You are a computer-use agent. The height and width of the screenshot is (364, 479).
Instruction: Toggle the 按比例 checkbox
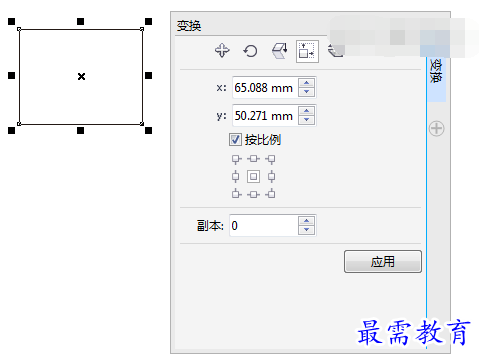235,139
